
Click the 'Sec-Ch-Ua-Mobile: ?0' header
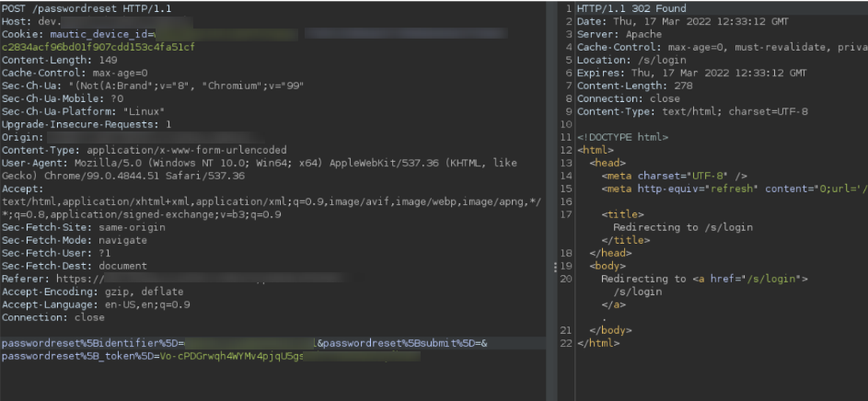[63, 99]
